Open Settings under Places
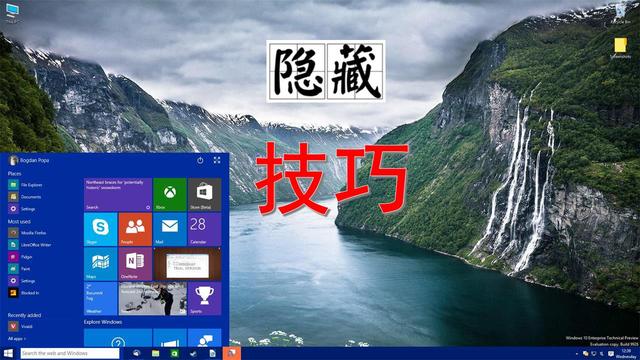640x360 pixels. [22, 209]
